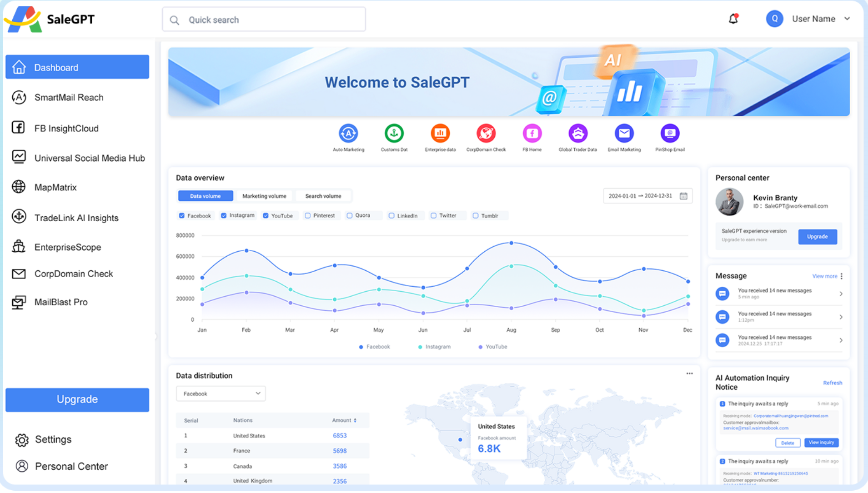
Task: Click the FB InsightCloud sidebar icon
Action: pyautogui.click(x=19, y=128)
